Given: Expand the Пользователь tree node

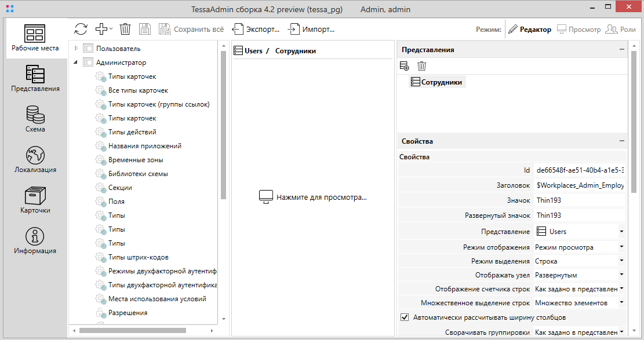Looking at the screenshot, I should [77, 49].
